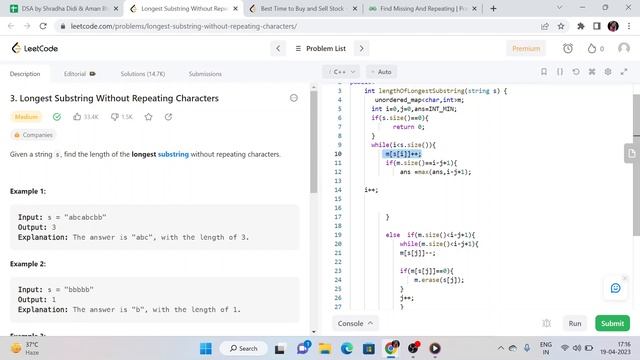Open the editor settings gear
The height and width of the screenshot is (360, 640).
608,72
